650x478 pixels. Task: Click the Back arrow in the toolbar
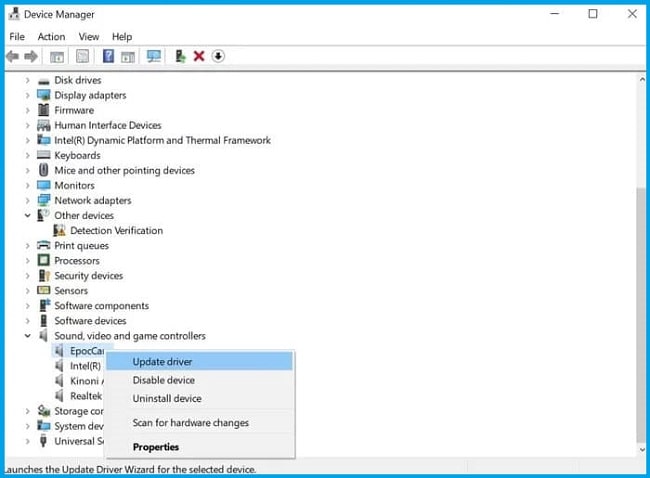click(12, 56)
